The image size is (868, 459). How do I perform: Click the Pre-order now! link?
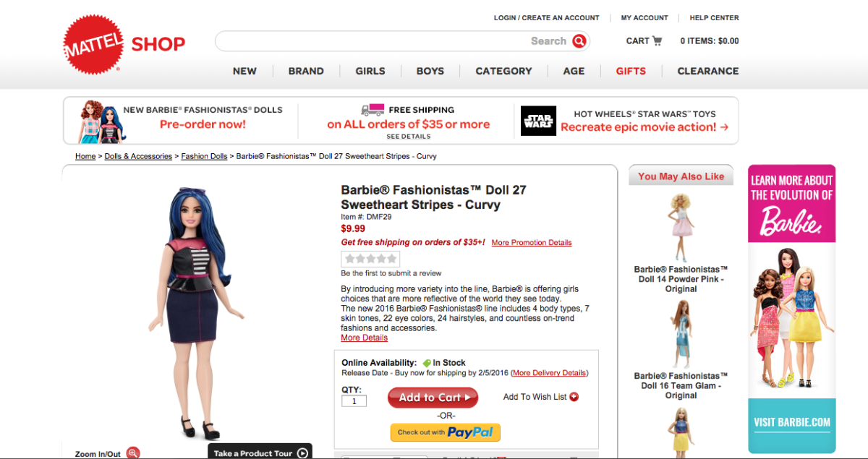pos(202,124)
